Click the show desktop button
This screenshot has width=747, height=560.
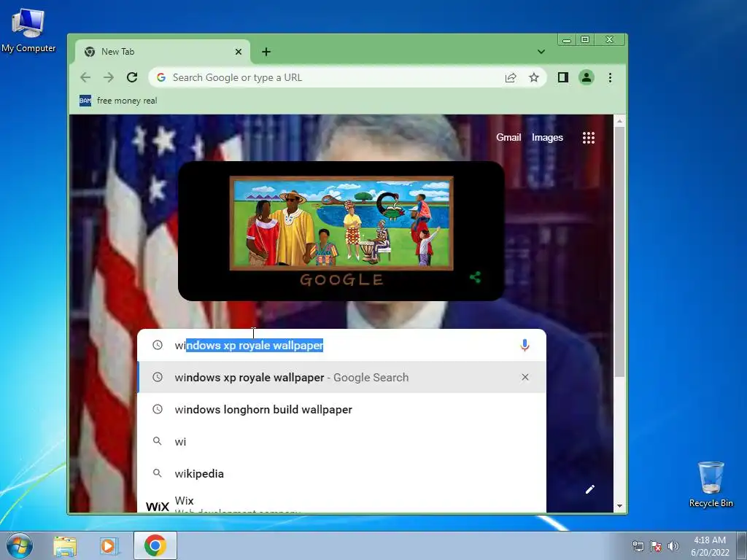coord(742,545)
